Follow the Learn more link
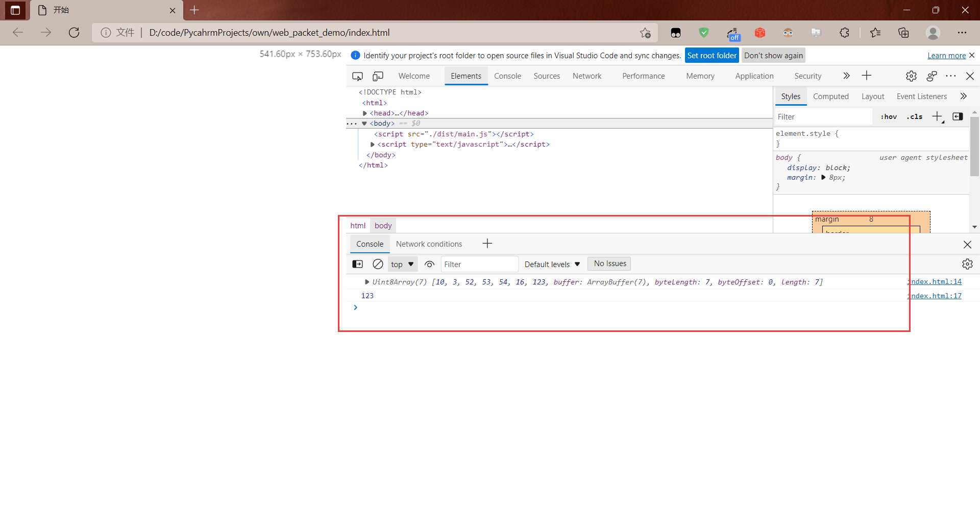This screenshot has width=980, height=526. pos(946,56)
